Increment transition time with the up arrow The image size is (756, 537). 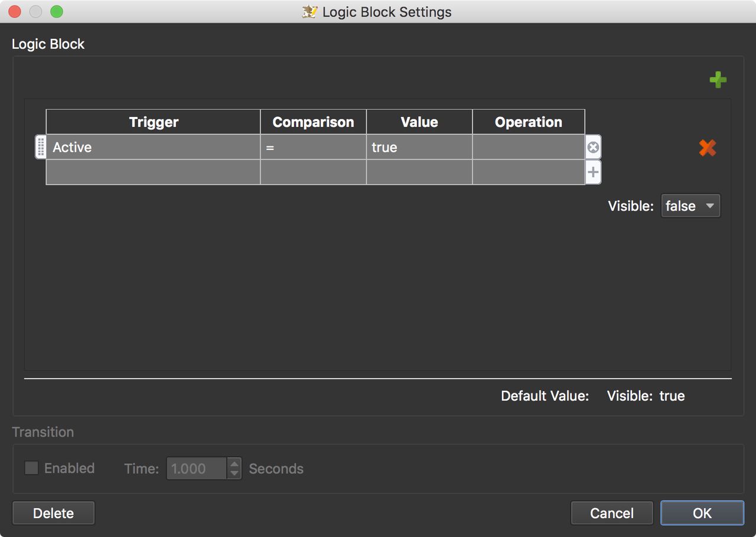tap(234, 464)
